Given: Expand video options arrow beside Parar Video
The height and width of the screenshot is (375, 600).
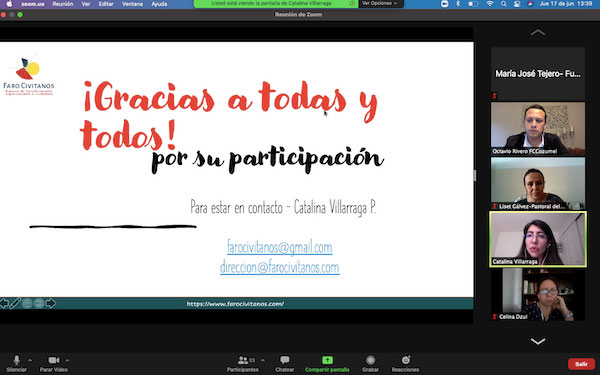Looking at the screenshot, I should 67,360.
